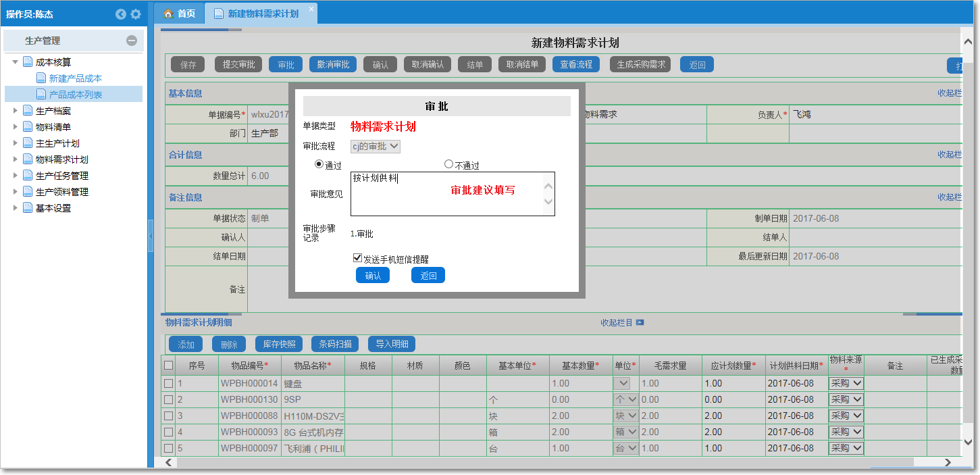Viewport: 980px width, 475px height.
Task: Uncheck the 发送手机短信提醒 checkbox
Action: [x=357, y=257]
